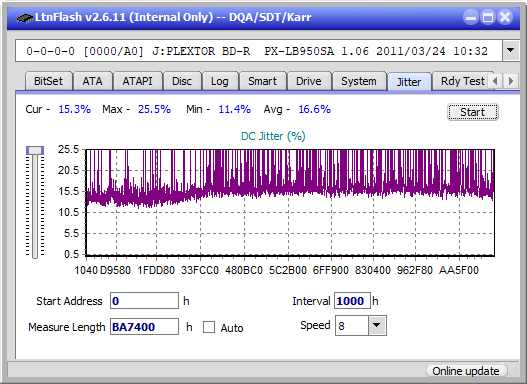Click the Cur value 15.3%
This screenshot has height=384, width=527.
point(75,109)
